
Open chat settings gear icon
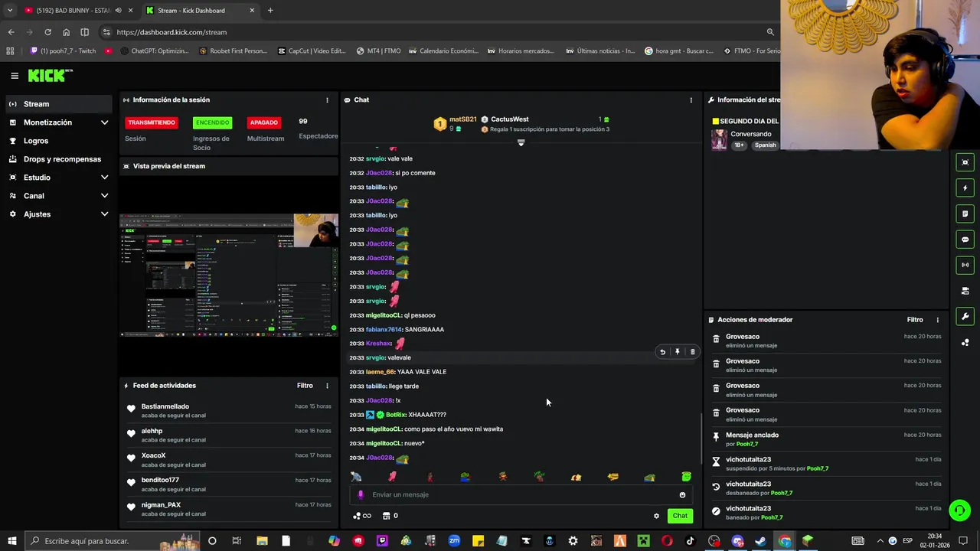(x=656, y=516)
